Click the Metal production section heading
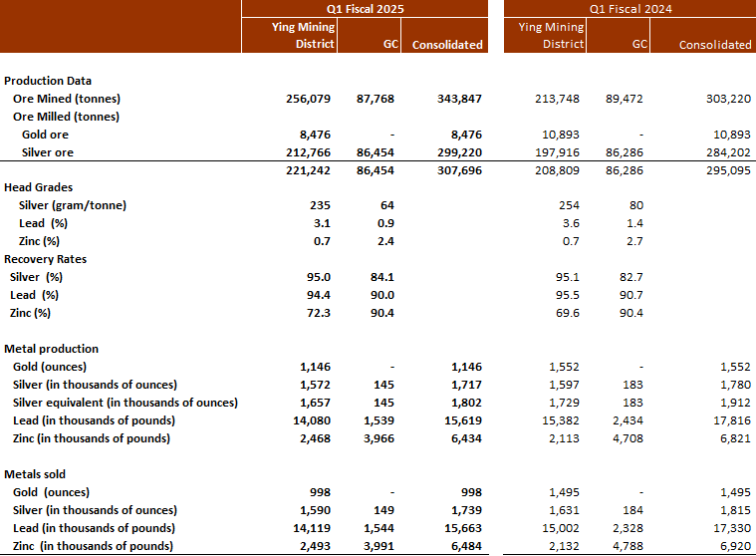 (x=51, y=349)
